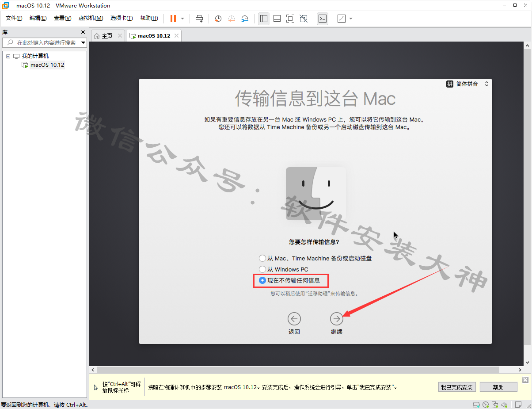Open the power options arrow beside pause button

click(x=182, y=19)
